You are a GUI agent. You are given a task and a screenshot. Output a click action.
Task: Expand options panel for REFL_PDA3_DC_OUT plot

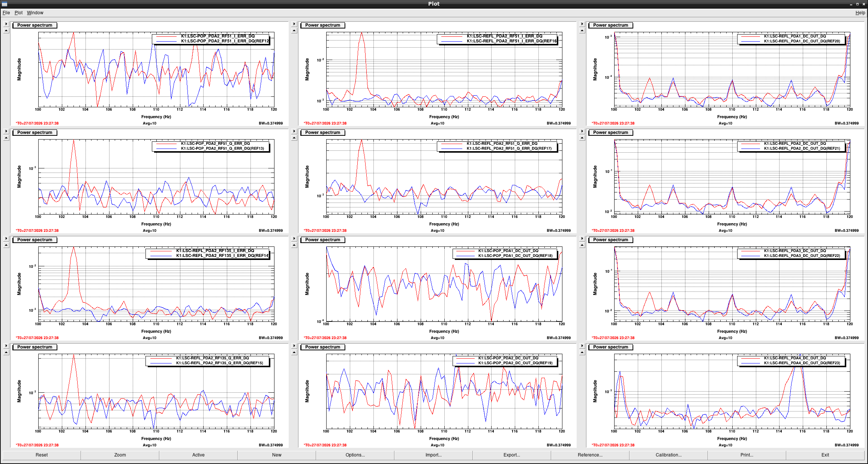pyautogui.click(x=582, y=239)
